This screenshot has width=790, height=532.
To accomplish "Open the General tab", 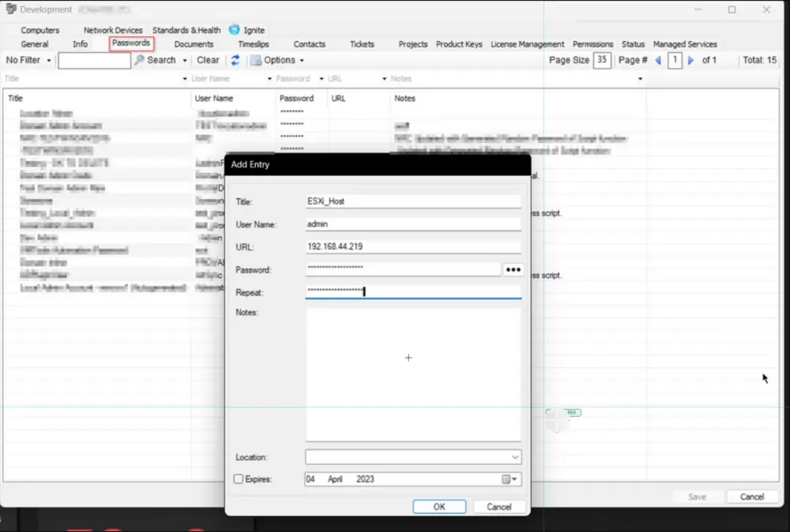I will coord(34,44).
